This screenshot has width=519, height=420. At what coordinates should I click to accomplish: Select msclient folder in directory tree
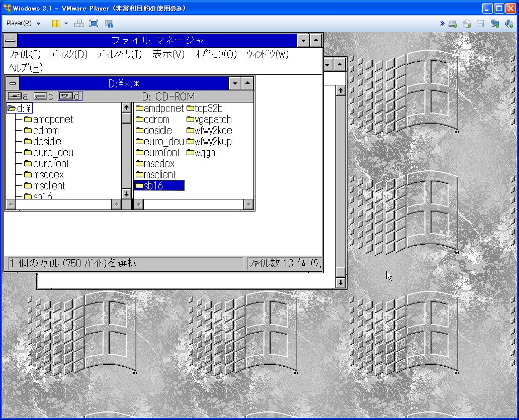45,185
